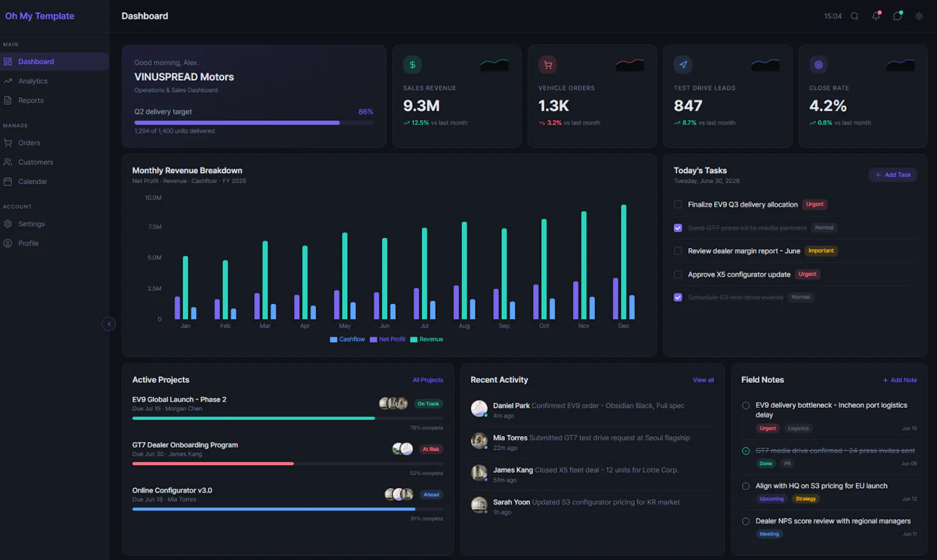This screenshot has height=560, width=937.
Task: Open the All Projects link
Action: (x=428, y=380)
